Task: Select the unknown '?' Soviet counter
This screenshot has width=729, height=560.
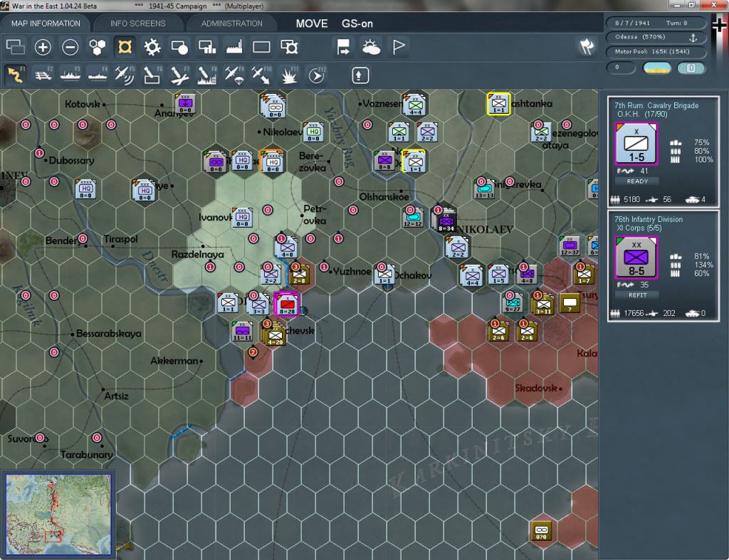Action: click(570, 304)
